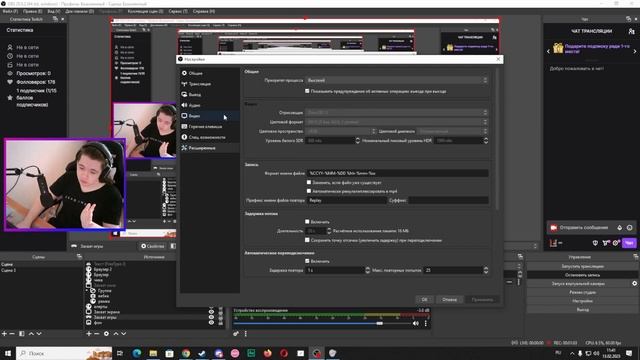Click the replay prefix field containing Replay

coord(347,200)
